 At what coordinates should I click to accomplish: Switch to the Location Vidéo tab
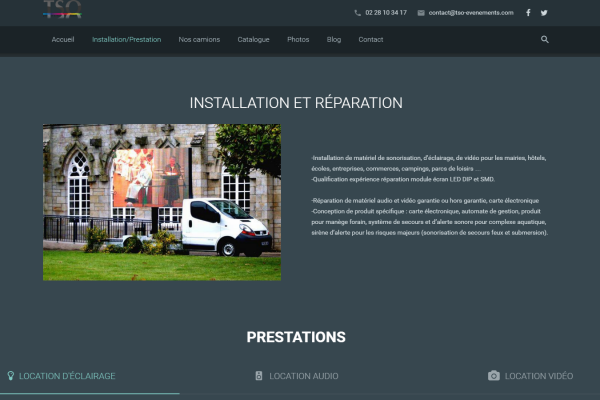pyautogui.click(x=539, y=376)
